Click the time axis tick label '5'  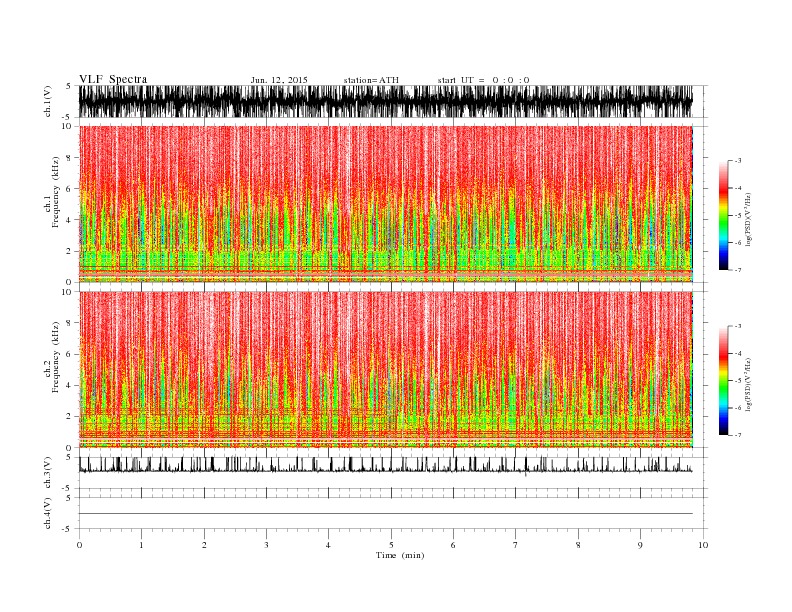pos(391,545)
